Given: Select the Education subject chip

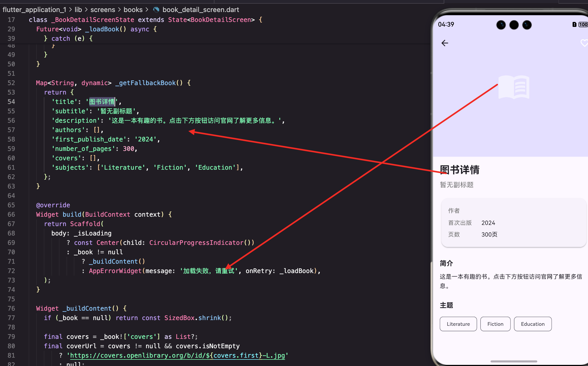Looking at the screenshot, I should click(532, 324).
